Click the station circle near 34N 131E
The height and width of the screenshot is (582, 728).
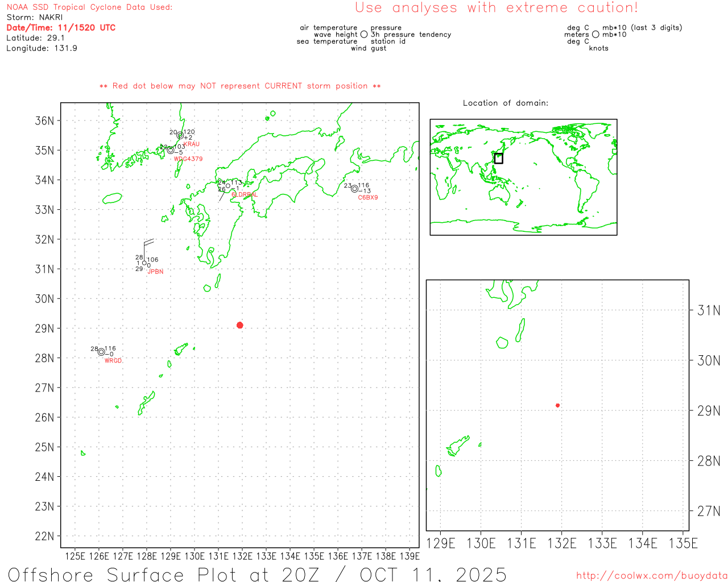[x=228, y=186]
